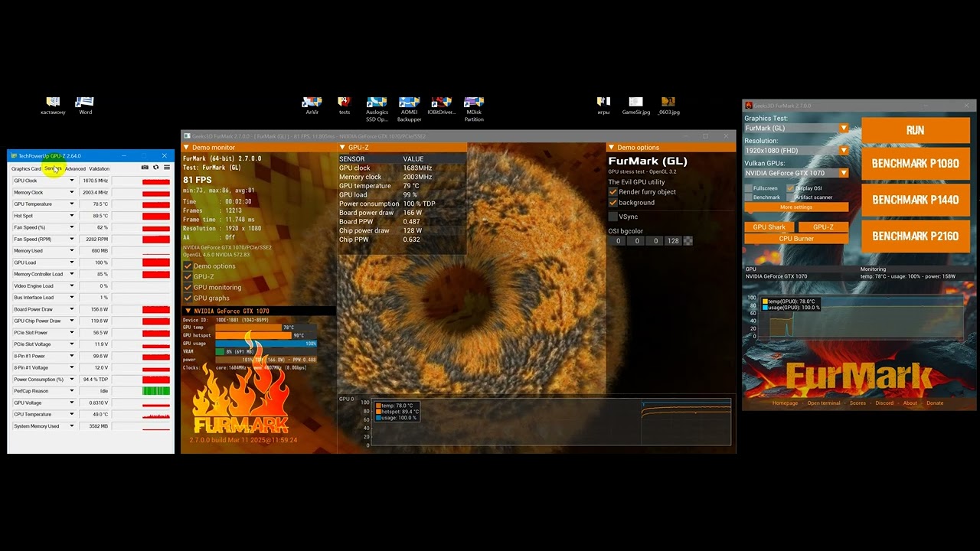Enable the VSync checkbox

tap(612, 217)
